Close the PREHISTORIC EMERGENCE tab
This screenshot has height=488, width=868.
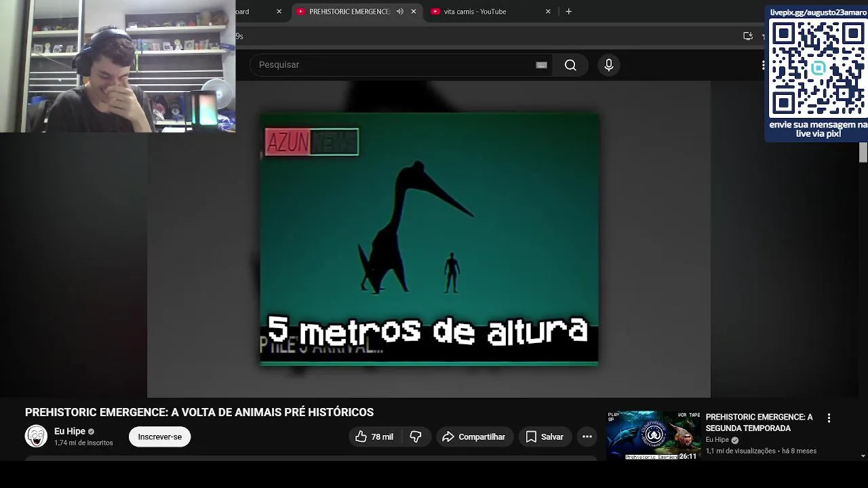click(414, 12)
